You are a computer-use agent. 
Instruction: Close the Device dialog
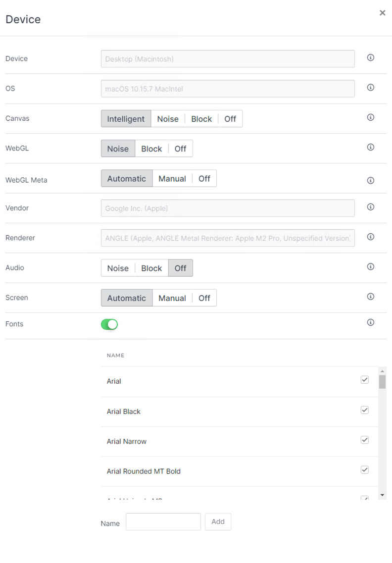click(382, 13)
